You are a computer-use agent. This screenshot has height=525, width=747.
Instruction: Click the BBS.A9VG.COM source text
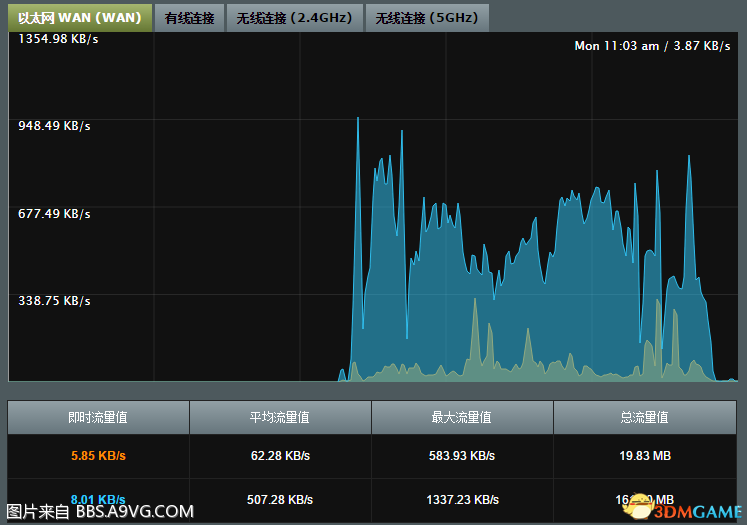pyautogui.click(x=134, y=512)
